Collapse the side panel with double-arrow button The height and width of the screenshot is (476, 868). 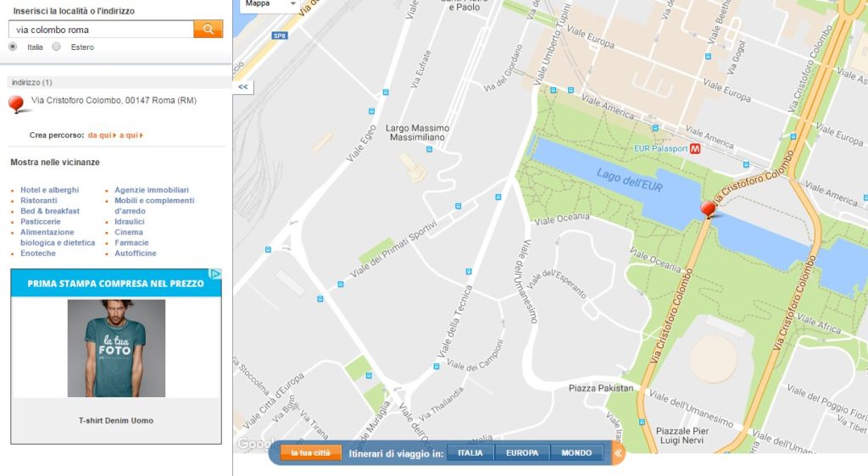tap(243, 86)
